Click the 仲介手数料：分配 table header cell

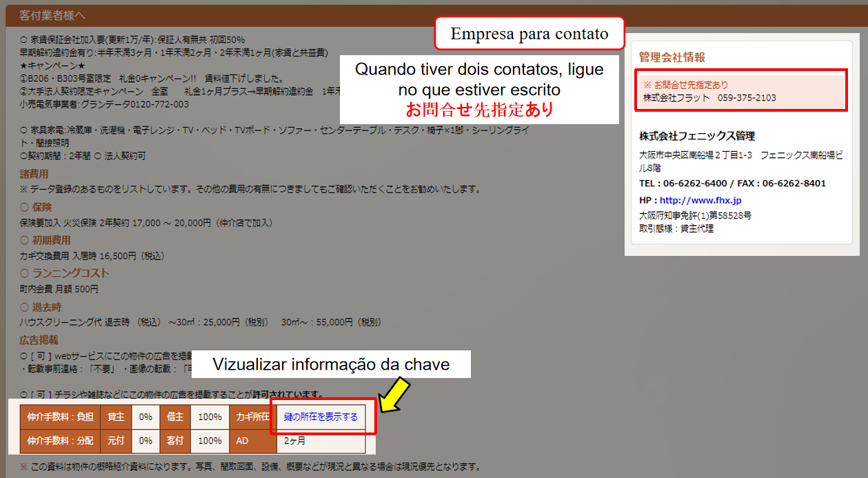point(61,440)
